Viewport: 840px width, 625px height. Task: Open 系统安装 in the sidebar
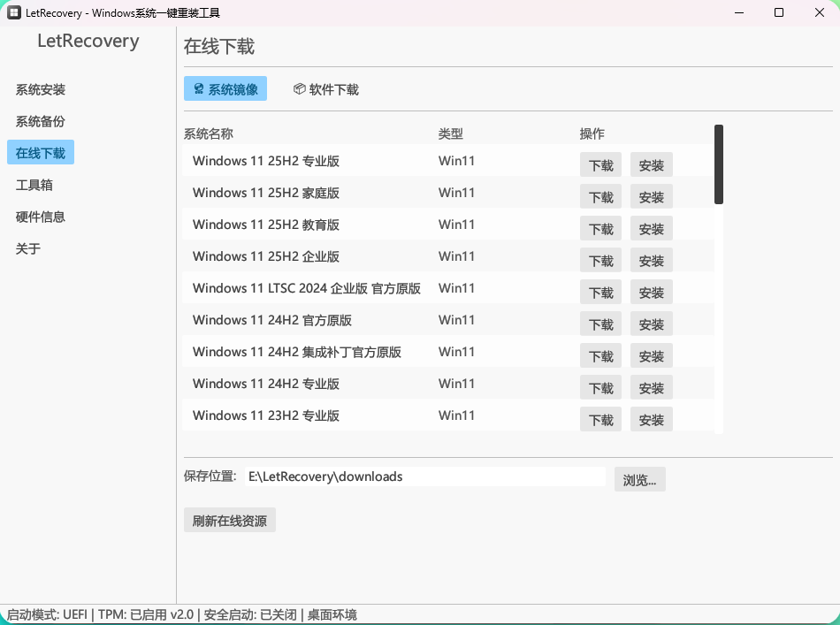click(x=40, y=89)
